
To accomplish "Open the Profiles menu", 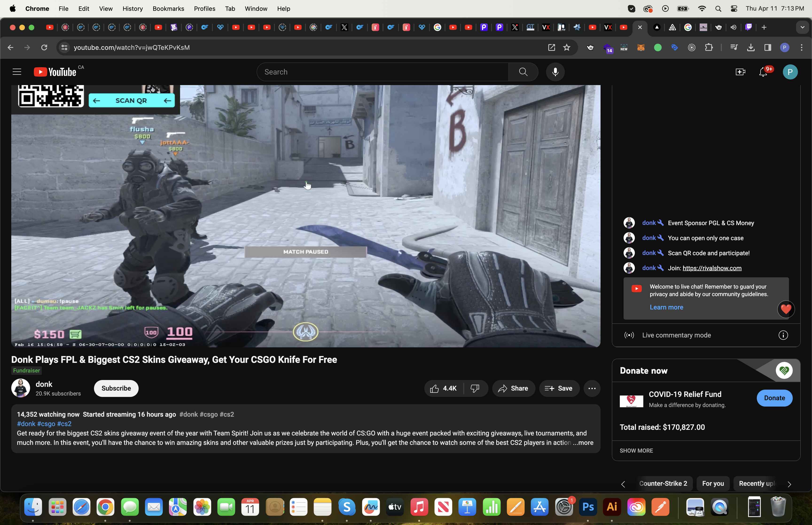I will (204, 8).
